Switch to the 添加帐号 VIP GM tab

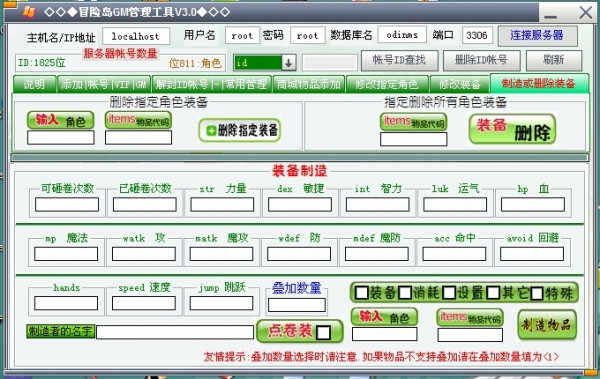point(104,84)
